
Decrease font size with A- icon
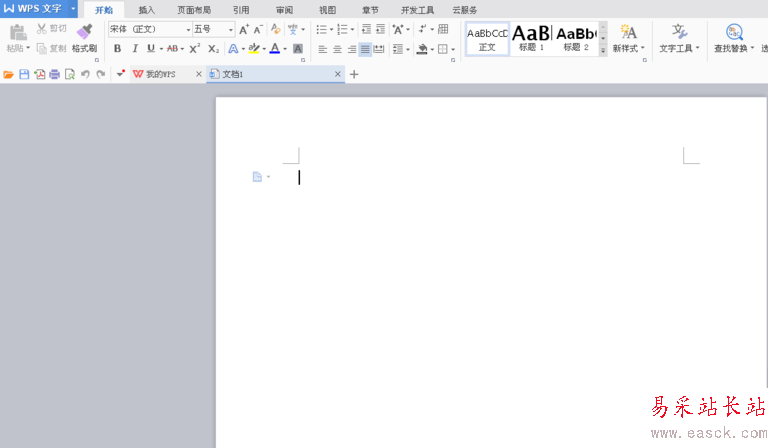(258, 29)
